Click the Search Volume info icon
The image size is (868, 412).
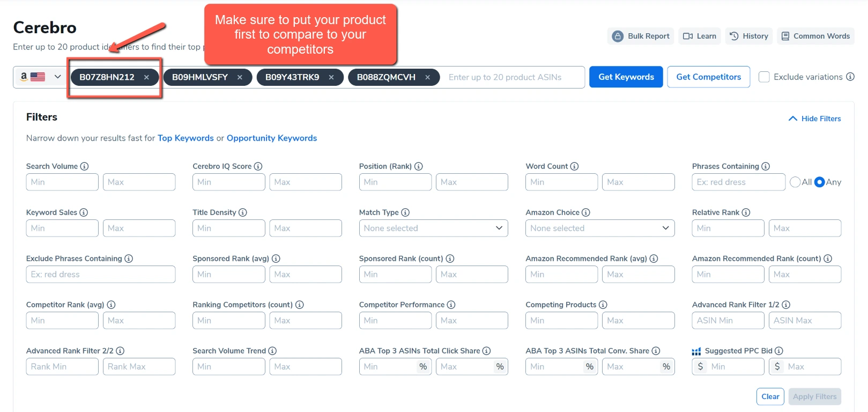(84, 166)
